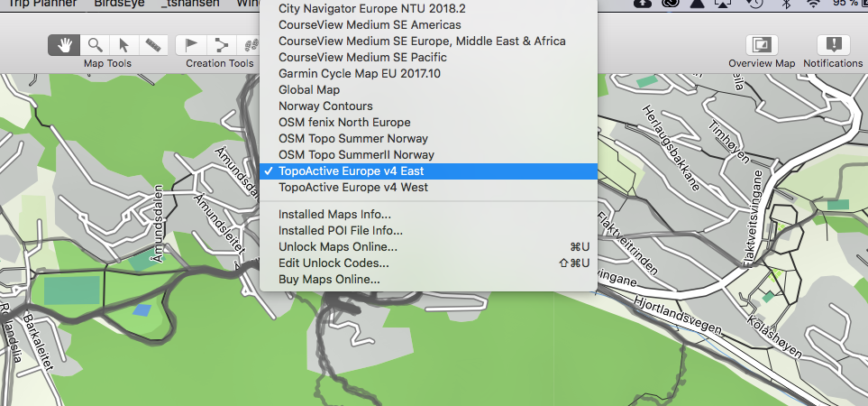
Task: Select the Measure ruler tool
Action: pyautogui.click(x=153, y=45)
